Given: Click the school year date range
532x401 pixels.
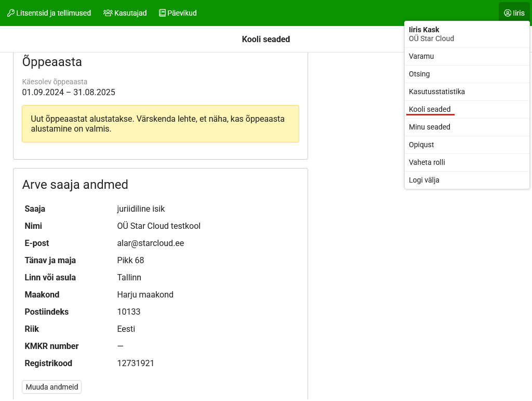Looking at the screenshot, I should click(x=69, y=93).
